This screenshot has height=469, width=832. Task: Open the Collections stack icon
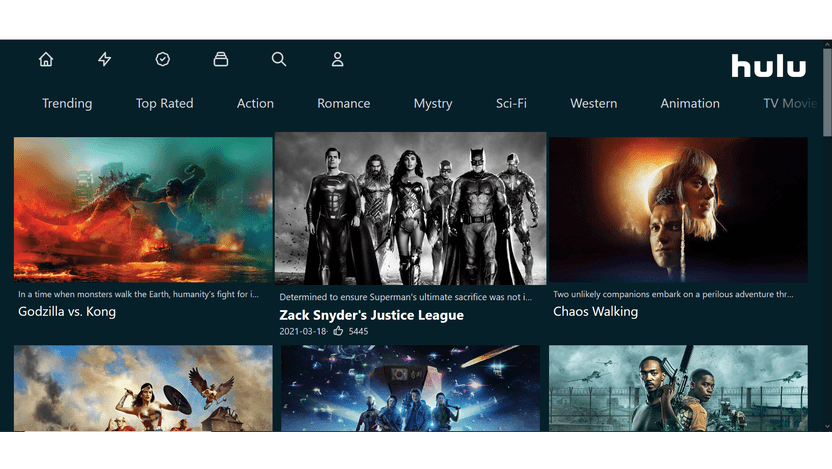pyautogui.click(x=221, y=59)
